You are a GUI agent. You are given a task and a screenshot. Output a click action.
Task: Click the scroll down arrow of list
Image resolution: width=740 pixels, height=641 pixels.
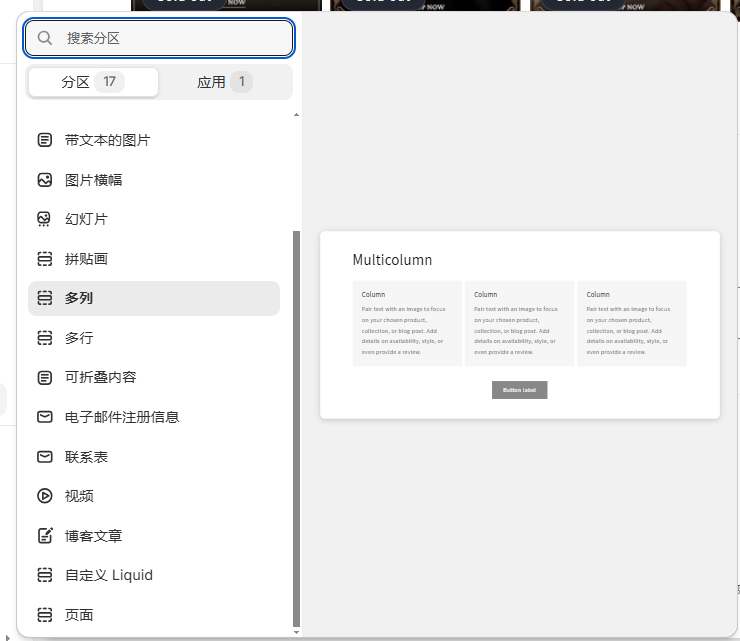point(295,632)
